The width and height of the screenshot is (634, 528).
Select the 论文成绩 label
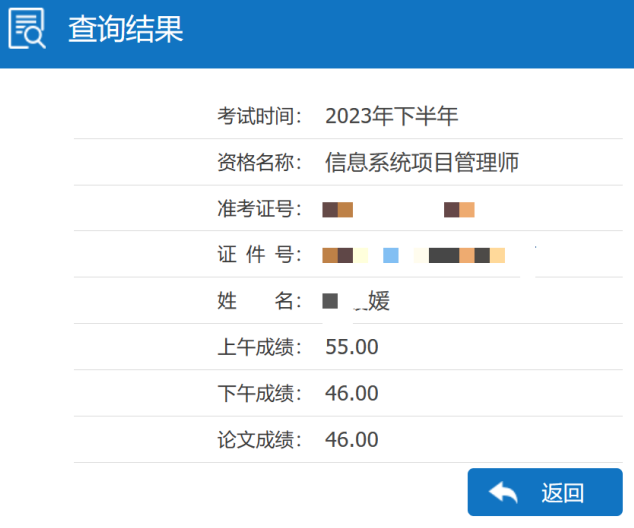click(x=260, y=440)
